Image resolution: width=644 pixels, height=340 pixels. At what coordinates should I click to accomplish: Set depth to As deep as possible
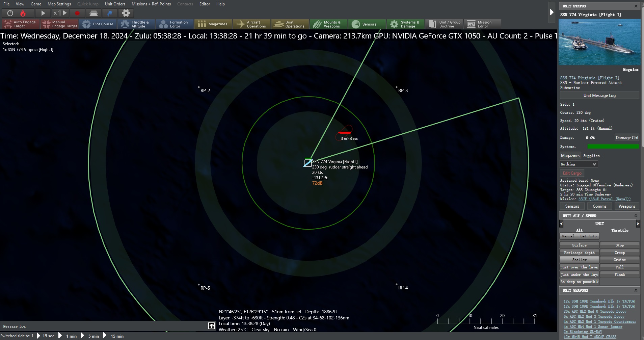579,282
